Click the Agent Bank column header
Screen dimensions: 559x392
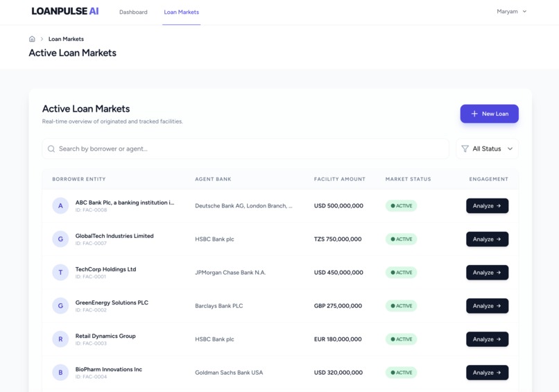click(213, 179)
